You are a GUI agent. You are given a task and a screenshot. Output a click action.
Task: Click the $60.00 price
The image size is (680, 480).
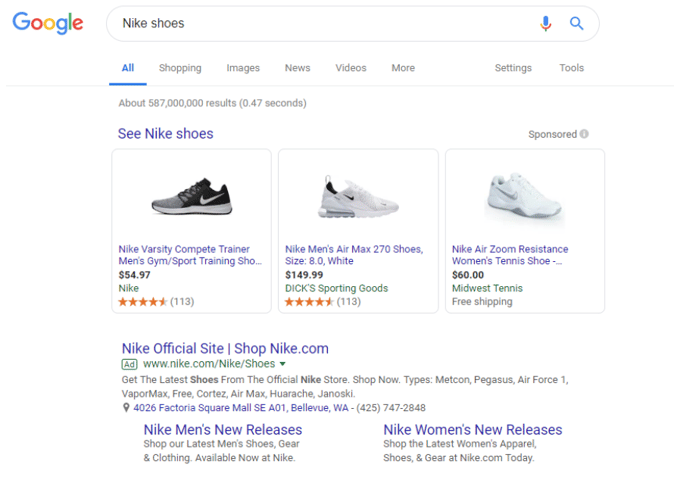click(468, 275)
